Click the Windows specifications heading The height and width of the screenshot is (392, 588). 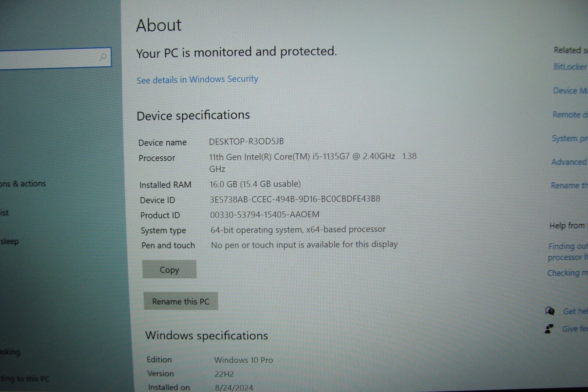[x=207, y=335]
